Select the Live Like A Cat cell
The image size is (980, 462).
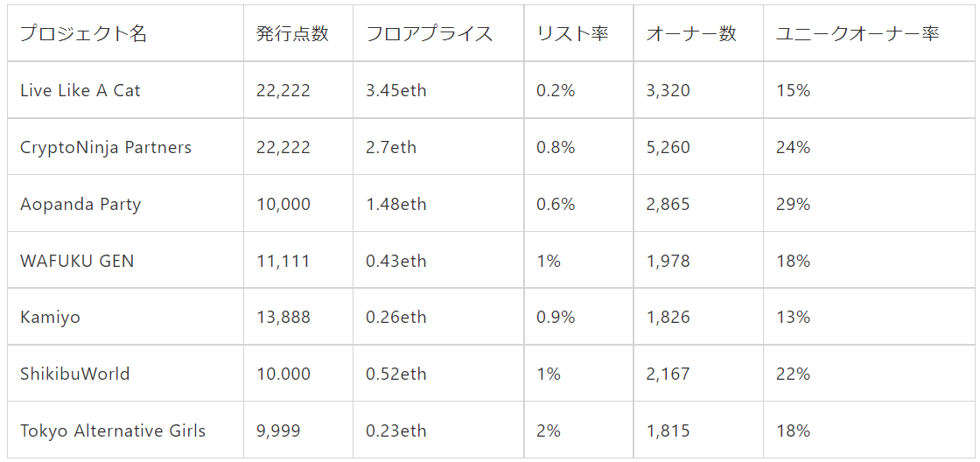(80, 90)
